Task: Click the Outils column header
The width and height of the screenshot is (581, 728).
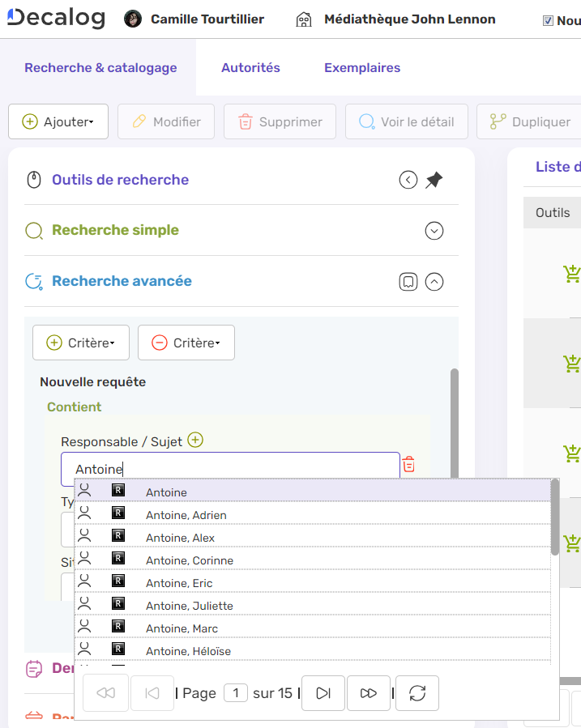Action: (x=553, y=213)
